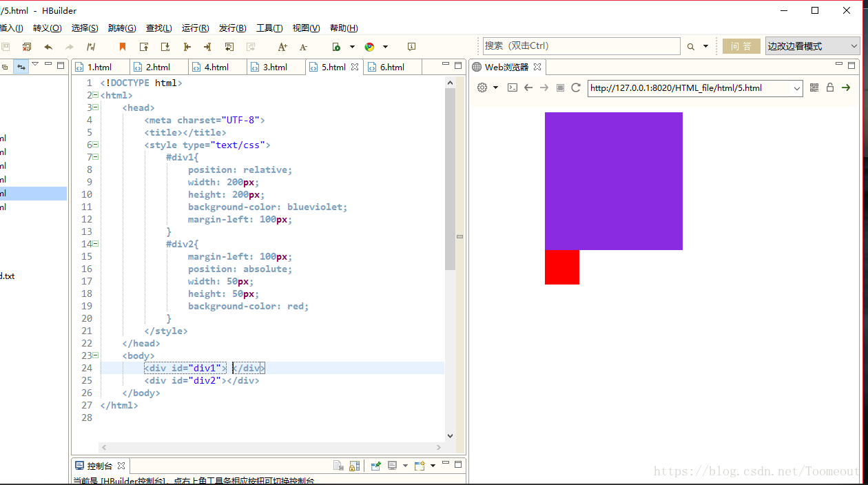This screenshot has height=485, width=868.
Task: Click the Chrome browser run icon
Action: click(370, 47)
